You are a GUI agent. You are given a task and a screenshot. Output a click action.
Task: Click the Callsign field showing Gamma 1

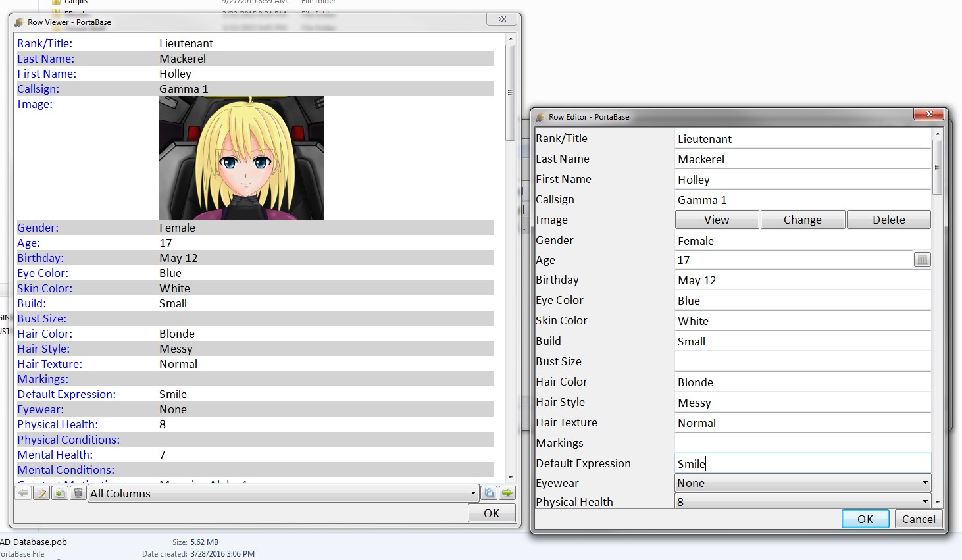[x=803, y=200]
